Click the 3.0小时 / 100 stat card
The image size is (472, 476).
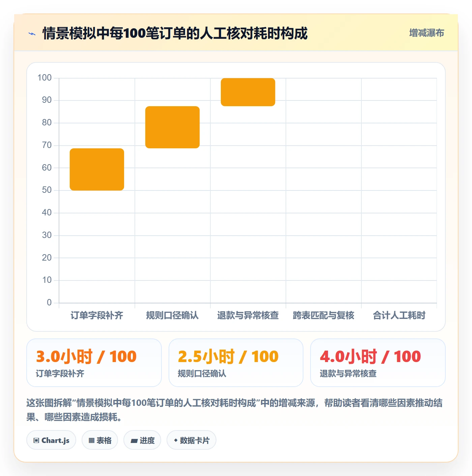[94, 363]
